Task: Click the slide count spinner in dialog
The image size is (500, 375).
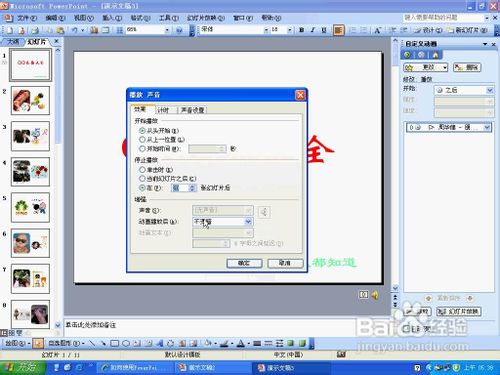Action: point(192,188)
